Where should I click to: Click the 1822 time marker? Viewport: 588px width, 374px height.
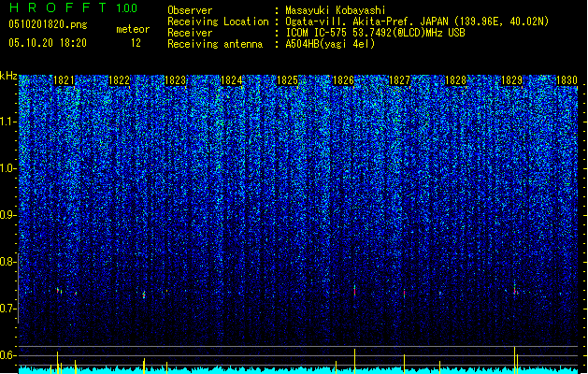pyautogui.click(x=119, y=80)
